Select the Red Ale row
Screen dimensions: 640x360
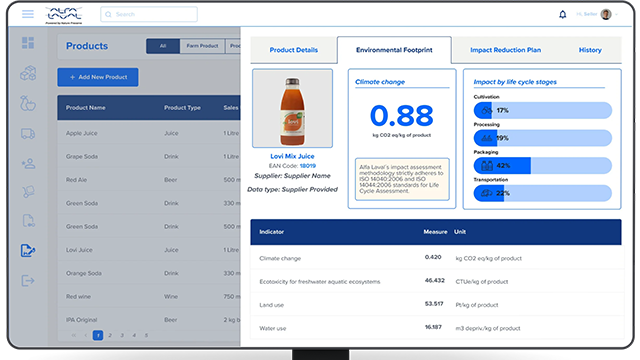pyautogui.click(x=149, y=180)
